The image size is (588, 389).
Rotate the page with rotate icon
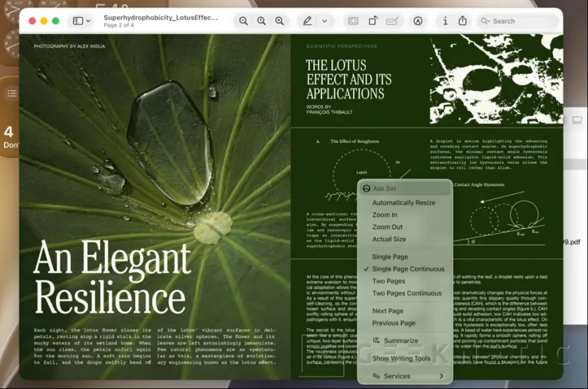click(373, 21)
